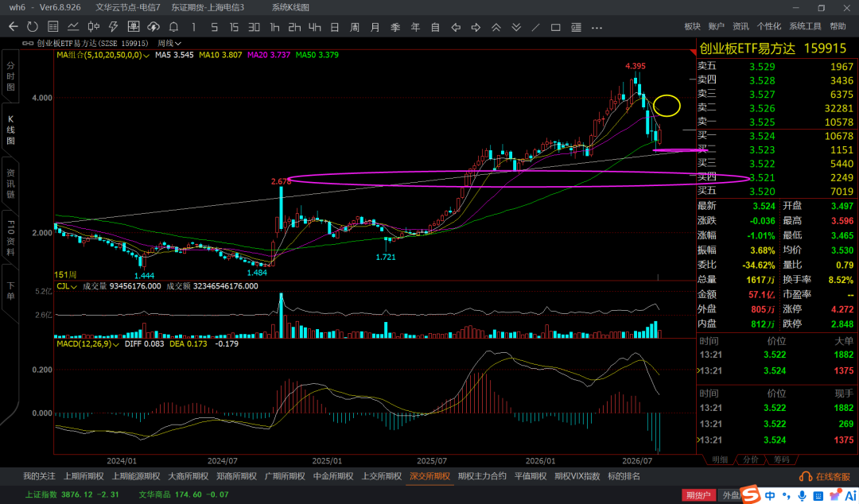This screenshot has width=859, height=504.
Task: Switch to the 上交所期权 bottom tab
Action: [382, 476]
